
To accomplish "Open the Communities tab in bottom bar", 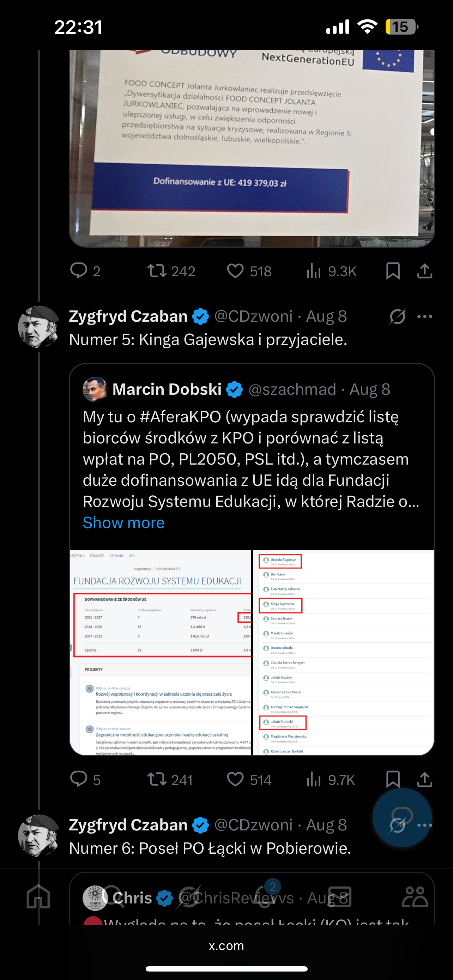I will tap(415, 897).
